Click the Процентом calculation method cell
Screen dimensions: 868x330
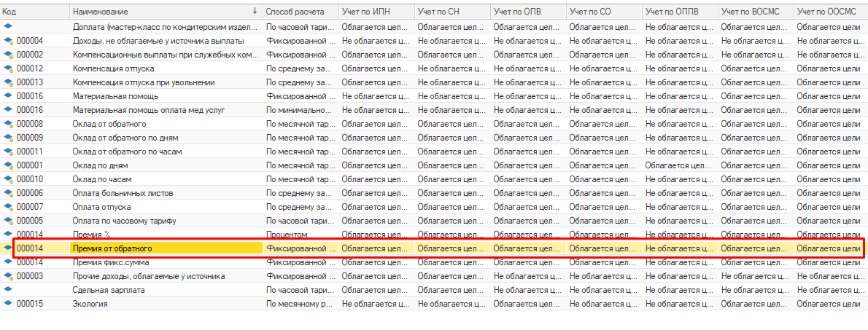point(301,235)
